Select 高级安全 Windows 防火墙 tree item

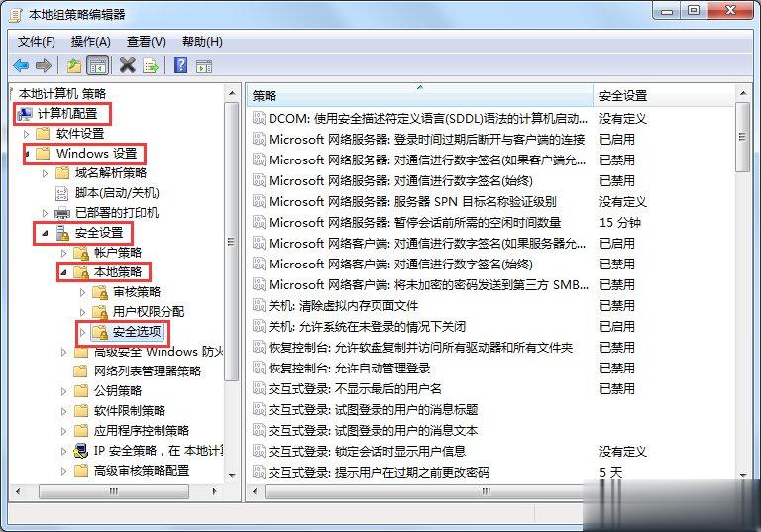pos(159,352)
